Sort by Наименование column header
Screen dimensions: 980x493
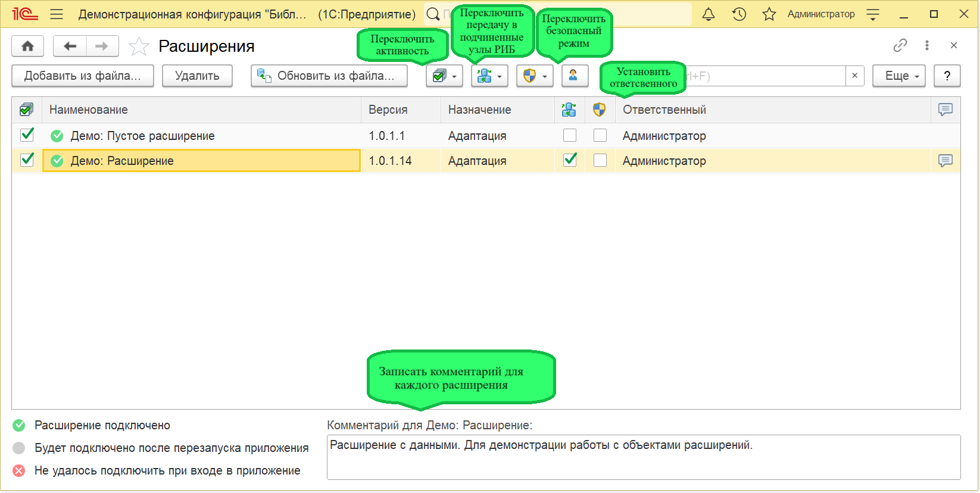click(x=89, y=110)
